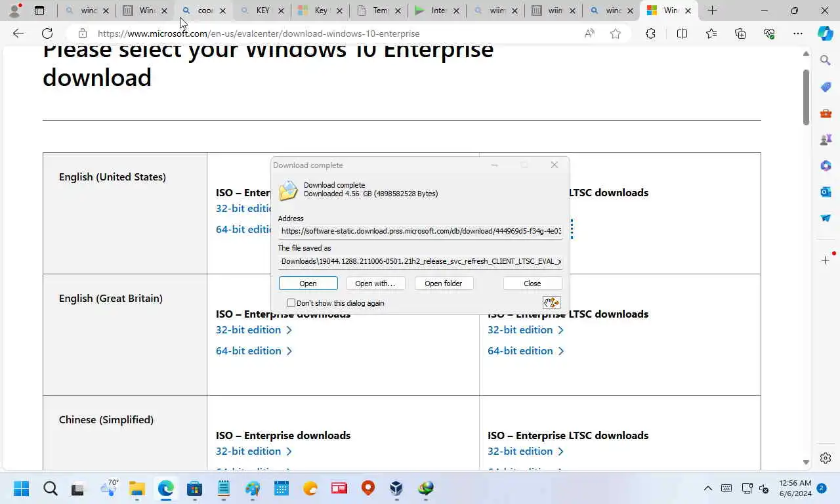Screen dimensions: 840x504
Task: Show hidden system tray icons
Action: click(x=707, y=488)
